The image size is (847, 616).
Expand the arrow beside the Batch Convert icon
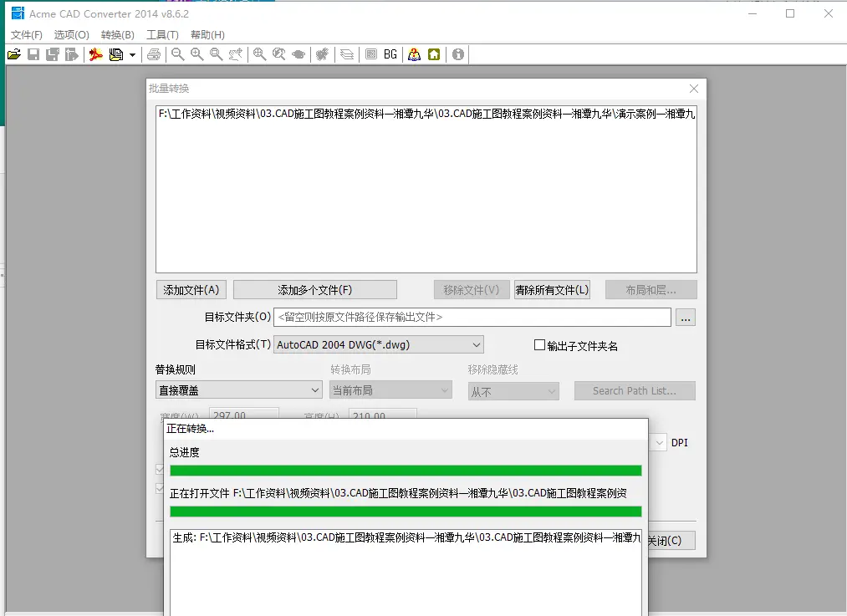[132, 54]
